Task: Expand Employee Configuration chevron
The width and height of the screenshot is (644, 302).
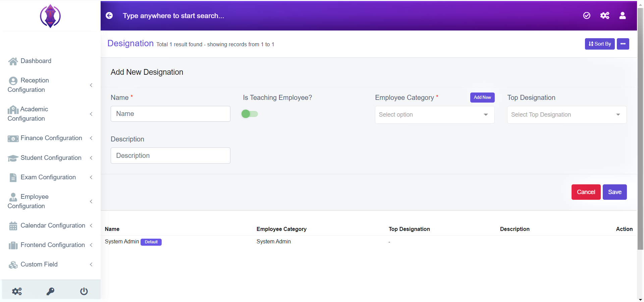Action: click(91, 201)
